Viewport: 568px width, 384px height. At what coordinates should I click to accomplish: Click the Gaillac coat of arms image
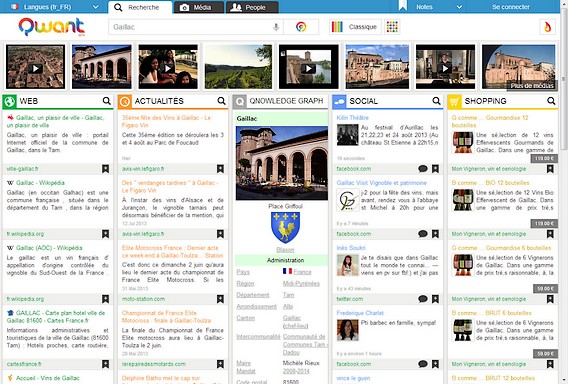[x=285, y=228]
